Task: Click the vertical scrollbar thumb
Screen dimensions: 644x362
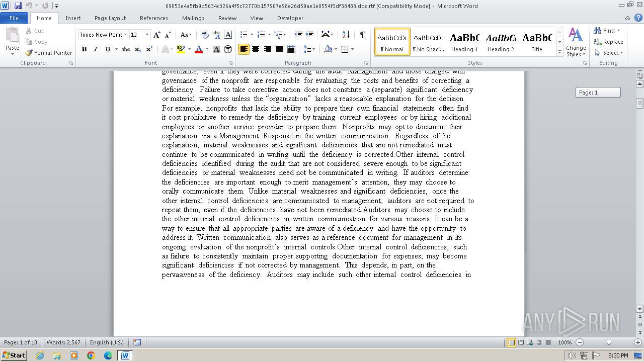Action: coord(639,104)
